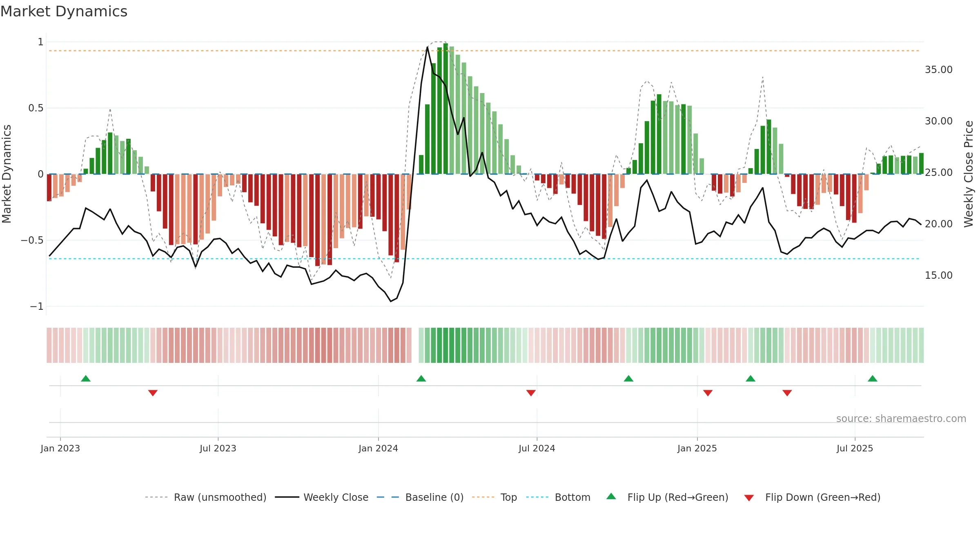Select the green flip-up marker after Jan 2024

[421, 378]
